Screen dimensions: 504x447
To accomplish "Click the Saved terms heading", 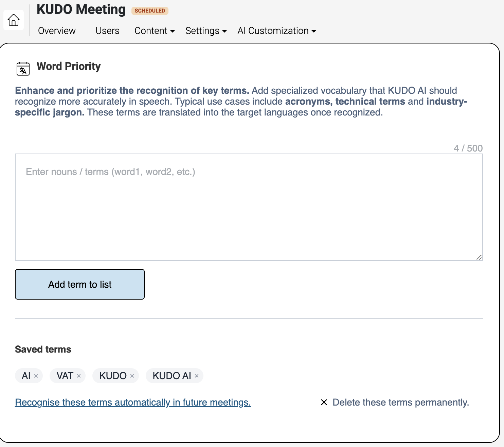I will [x=43, y=349].
